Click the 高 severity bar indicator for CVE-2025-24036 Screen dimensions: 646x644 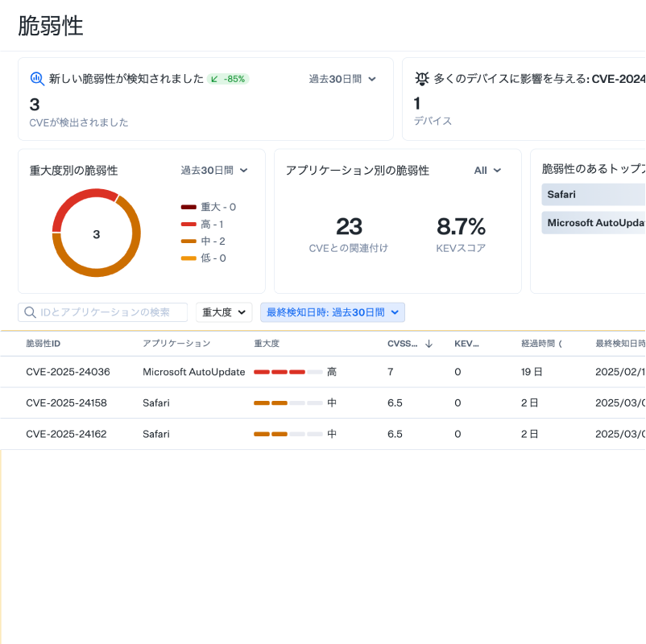point(286,373)
